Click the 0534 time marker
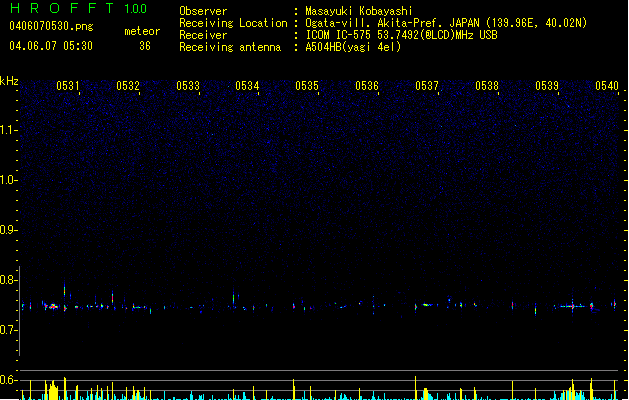The image size is (629, 400). pyautogui.click(x=247, y=86)
